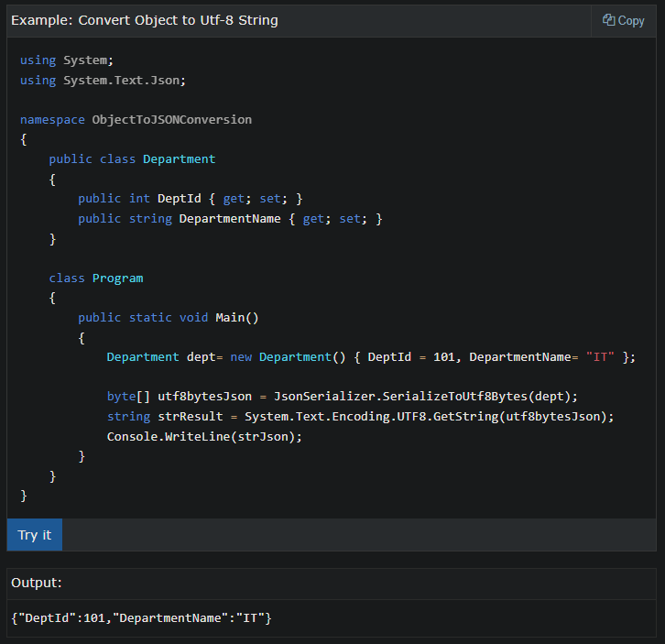This screenshot has width=665, height=644.
Task: Run the code with the Try it button
Action: coord(35,535)
